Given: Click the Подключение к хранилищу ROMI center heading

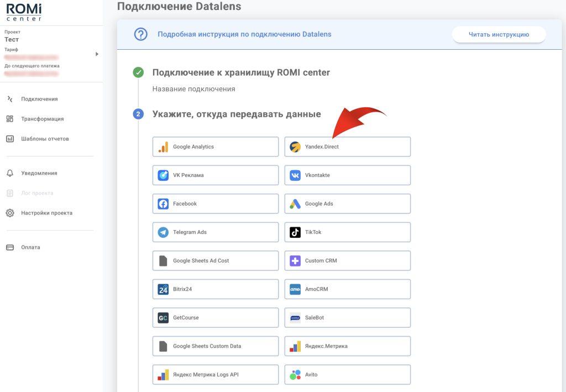Looking at the screenshot, I should click(x=241, y=72).
